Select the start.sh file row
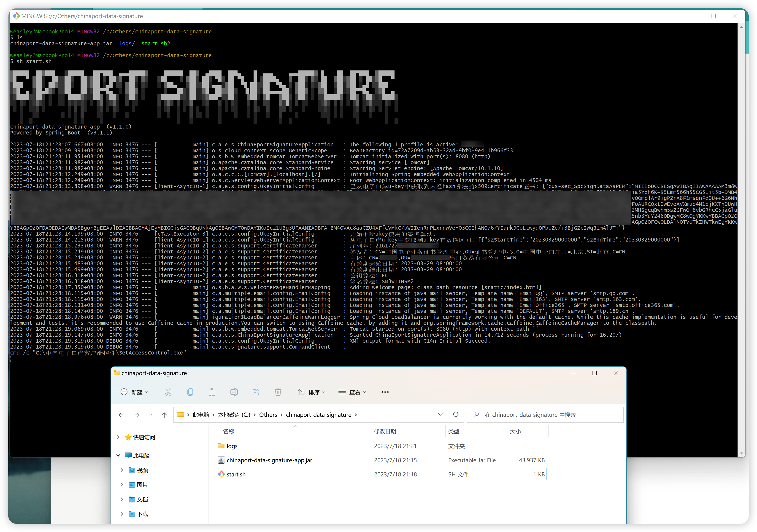Image resolution: width=757 pixels, height=532 pixels. (x=236, y=474)
